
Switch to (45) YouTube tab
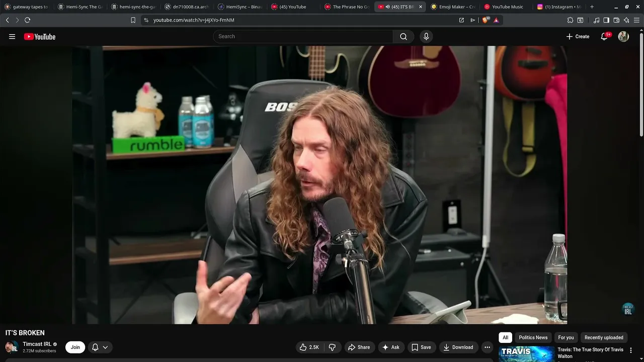(x=294, y=7)
